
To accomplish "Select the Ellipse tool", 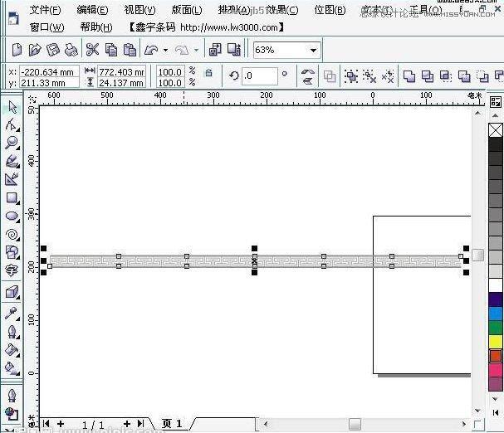I will point(12,216).
